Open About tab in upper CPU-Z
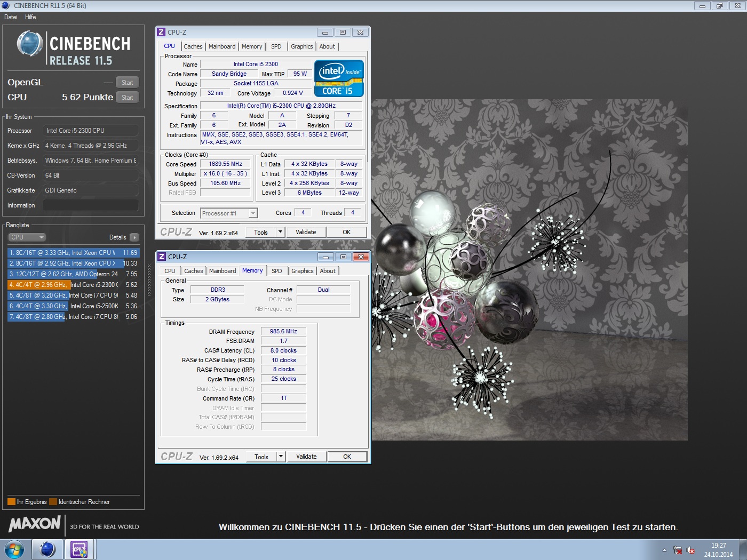The width and height of the screenshot is (747, 560). coord(327,46)
